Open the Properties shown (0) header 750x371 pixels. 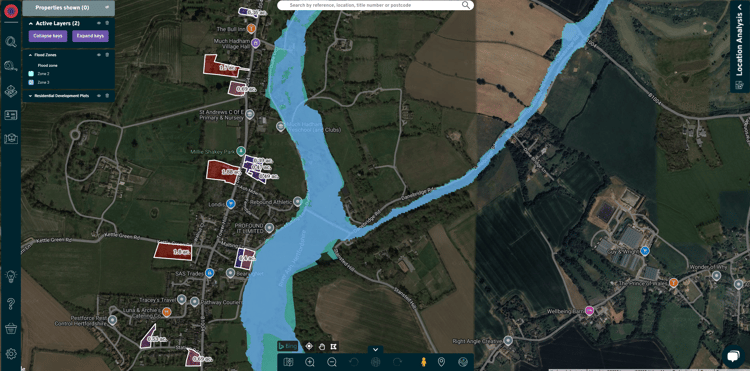point(68,7)
